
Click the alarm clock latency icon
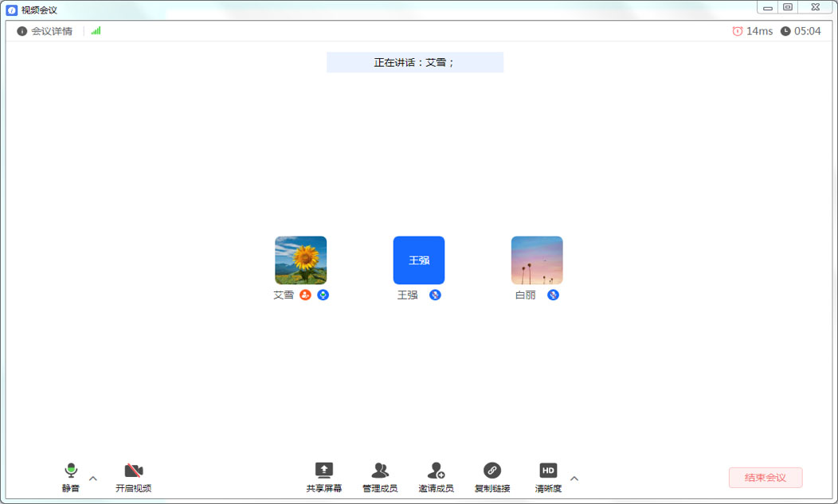737,31
